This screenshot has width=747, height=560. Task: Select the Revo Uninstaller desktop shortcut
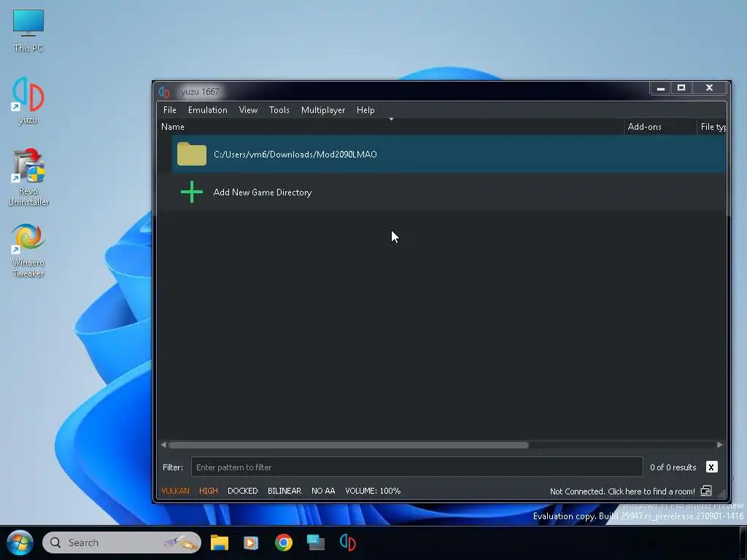coord(28,177)
